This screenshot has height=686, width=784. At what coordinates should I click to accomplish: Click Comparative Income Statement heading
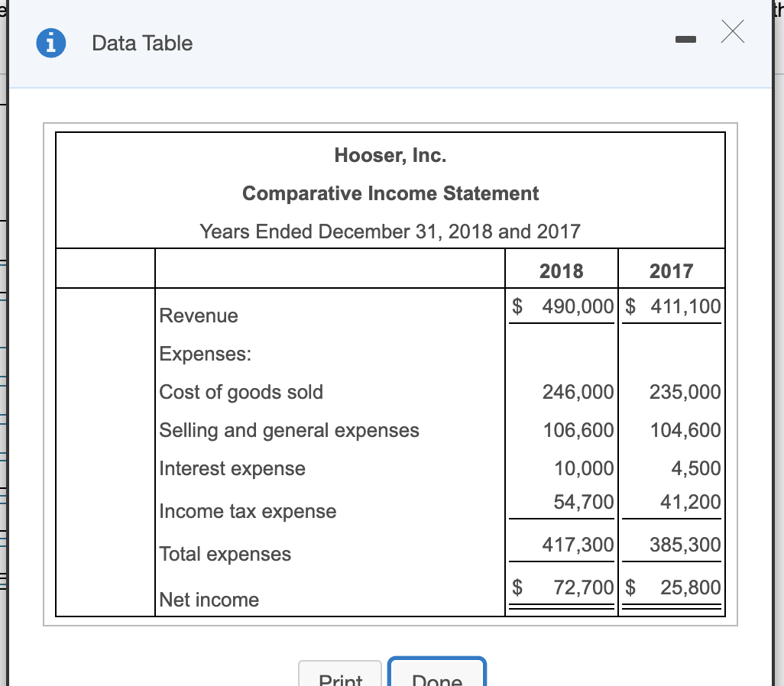coord(390,193)
